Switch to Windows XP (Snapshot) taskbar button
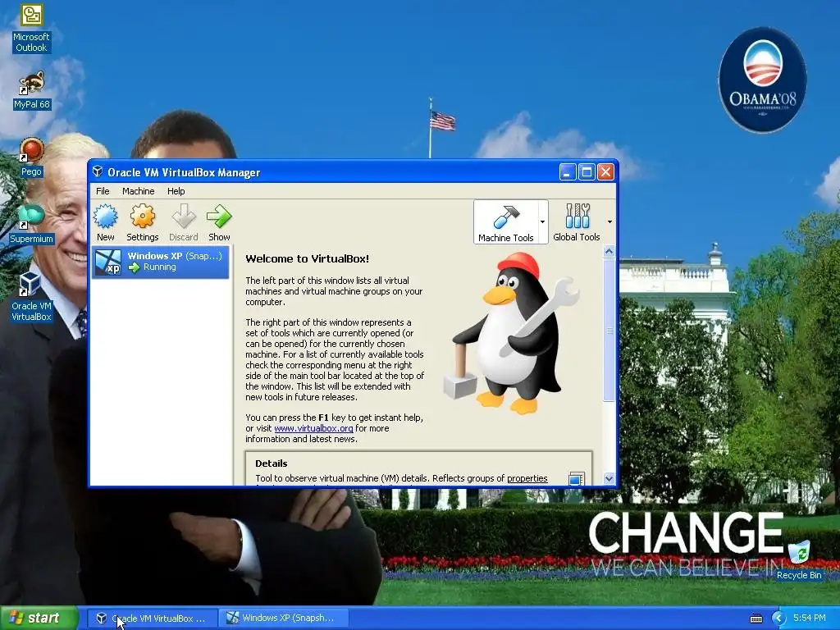The width and height of the screenshot is (840, 630). [x=282, y=619]
